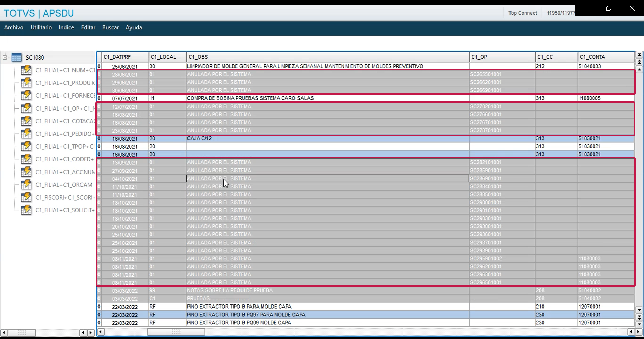Image resolution: width=644 pixels, height=339 pixels.
Task: Select the account cell 51040033
Action: point(606,66)
